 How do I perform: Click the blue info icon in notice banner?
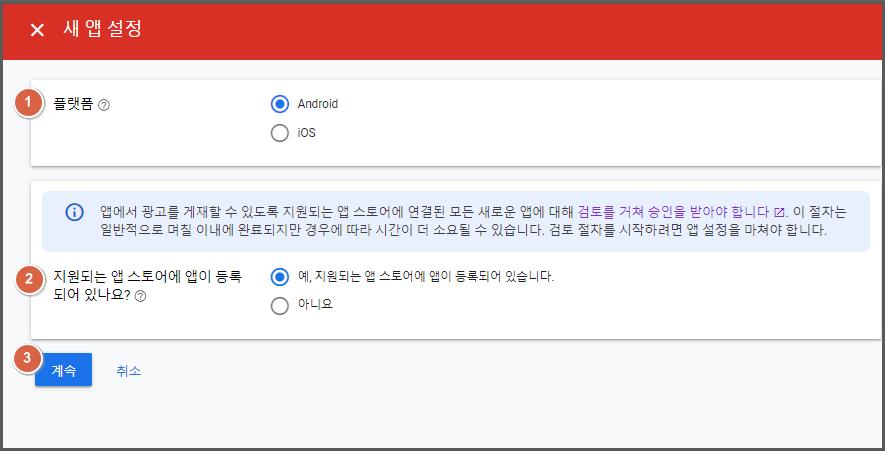(74, 212)
